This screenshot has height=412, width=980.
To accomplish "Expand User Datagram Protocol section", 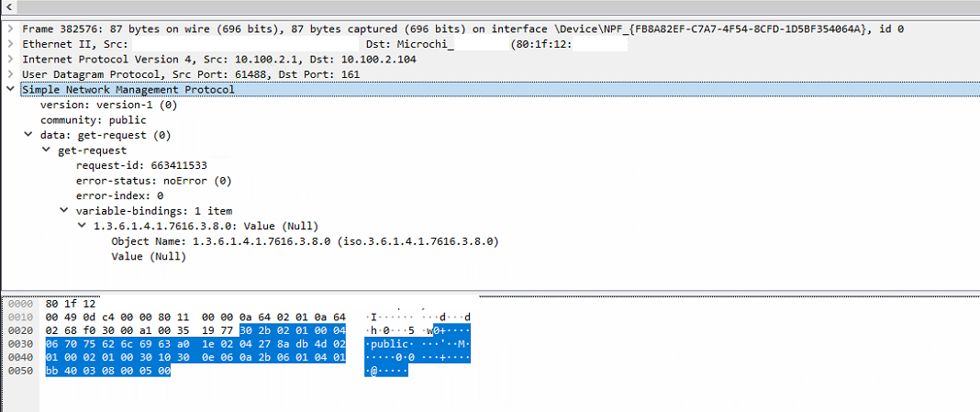I will (x=10, y=74).
